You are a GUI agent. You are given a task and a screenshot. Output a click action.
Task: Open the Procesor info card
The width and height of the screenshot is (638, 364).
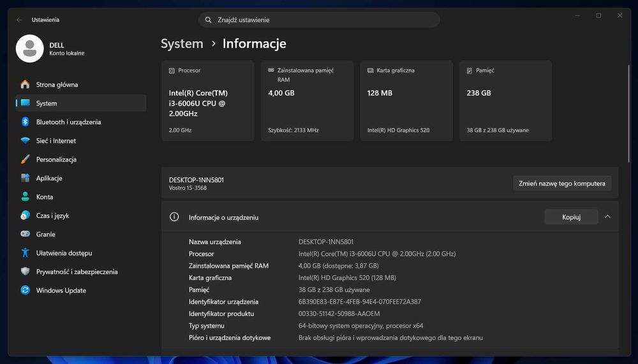[x=208, y=101]
